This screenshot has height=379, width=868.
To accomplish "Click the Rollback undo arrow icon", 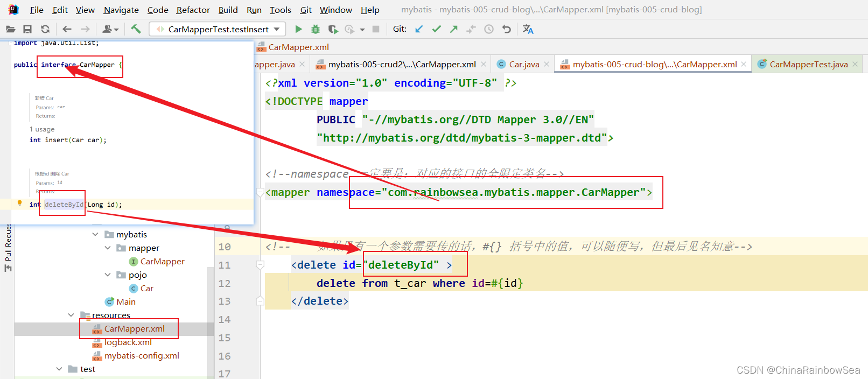I will pyautogui.click(x=506, y=29).
